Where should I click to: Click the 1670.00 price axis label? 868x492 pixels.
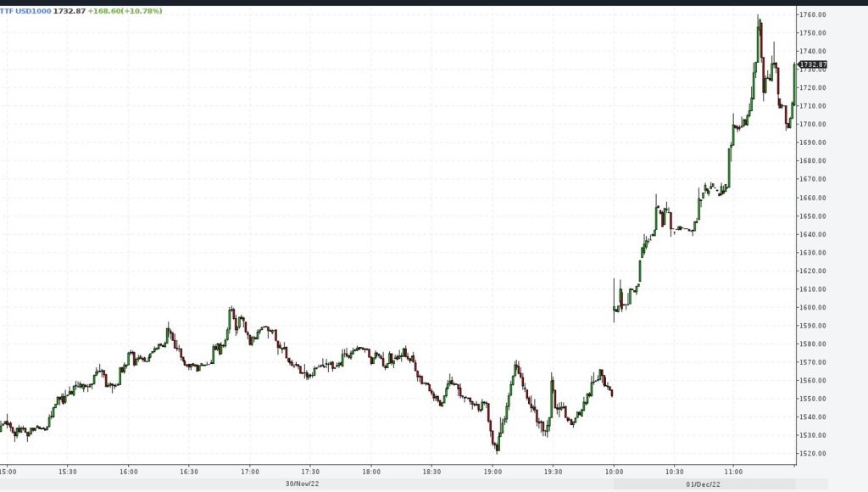tap(813, 180)
